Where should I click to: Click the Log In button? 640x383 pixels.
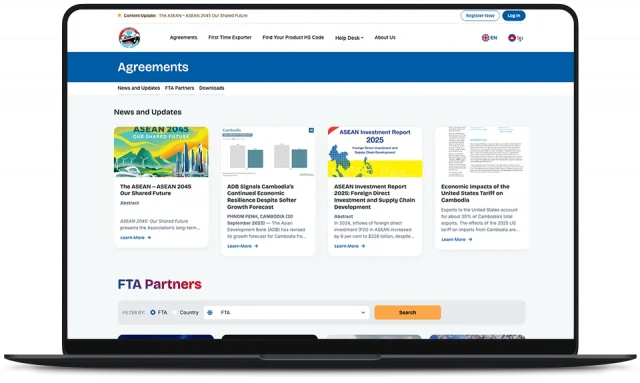tap(514, 16)
